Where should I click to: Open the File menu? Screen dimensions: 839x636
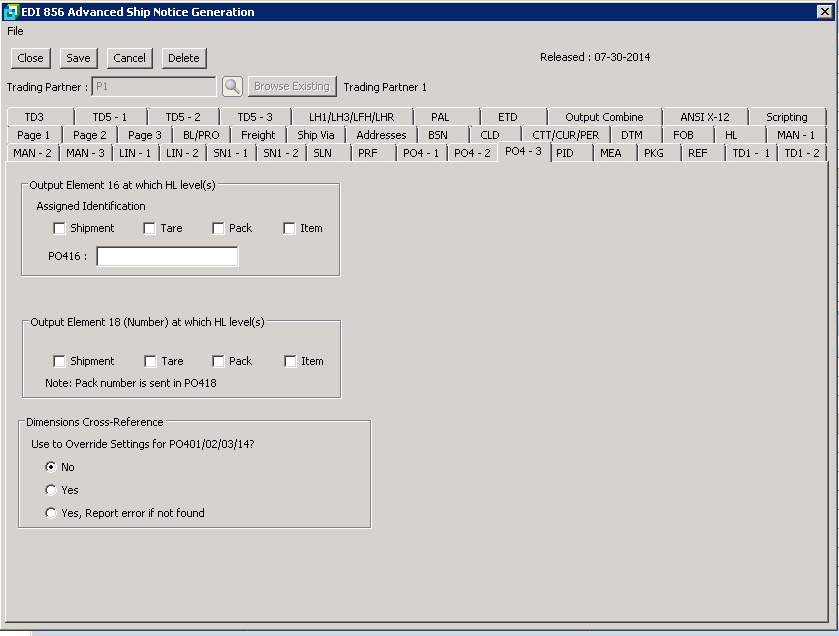[15, 31]
